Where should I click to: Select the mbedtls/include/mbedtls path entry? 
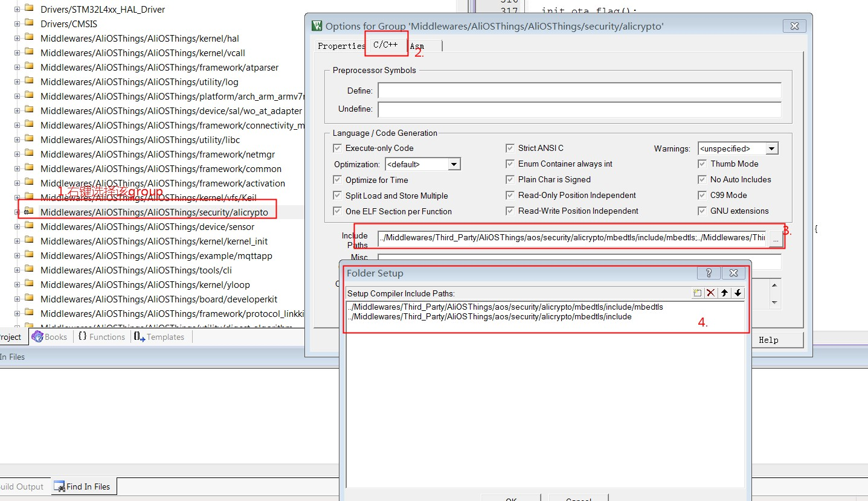pos(505,307)
